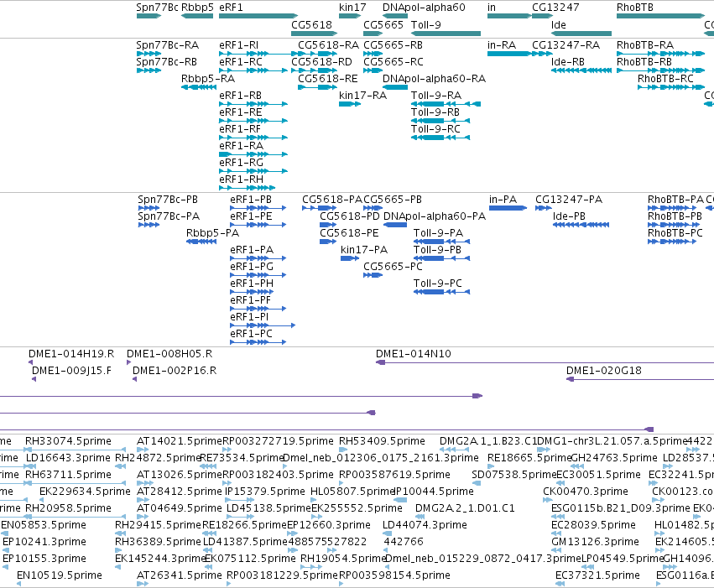
Task: Click protein kin17-PA
Action: 364,250
